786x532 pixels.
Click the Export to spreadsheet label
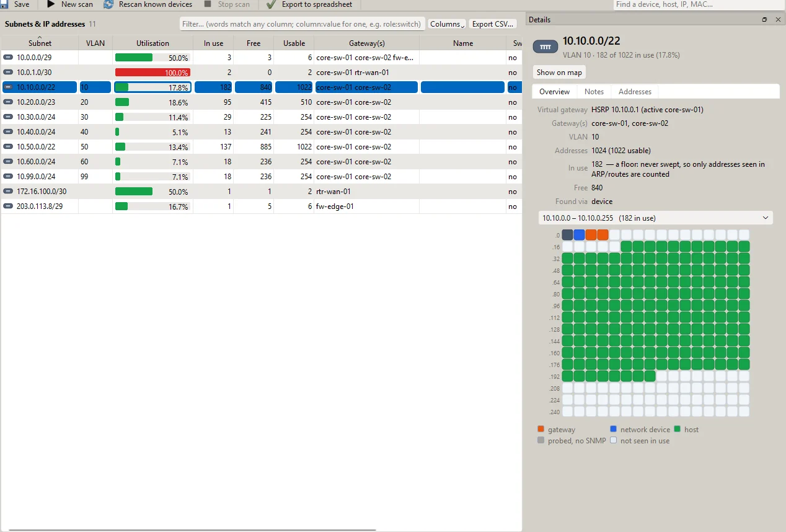click(317, 4)
